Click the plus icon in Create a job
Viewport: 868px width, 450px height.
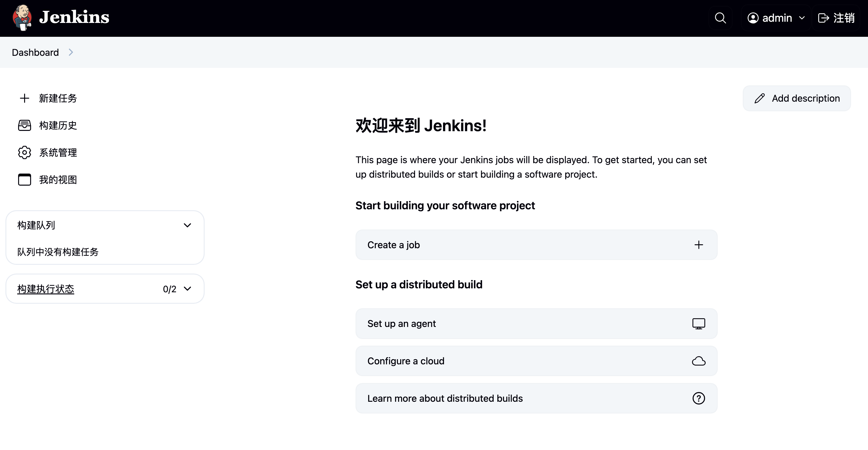(698, 245)
